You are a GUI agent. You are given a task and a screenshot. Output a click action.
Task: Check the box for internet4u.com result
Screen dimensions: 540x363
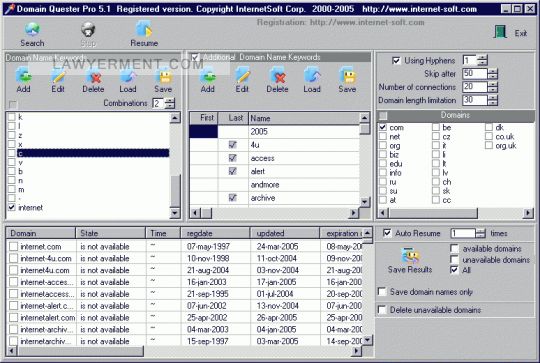[13, 270]
